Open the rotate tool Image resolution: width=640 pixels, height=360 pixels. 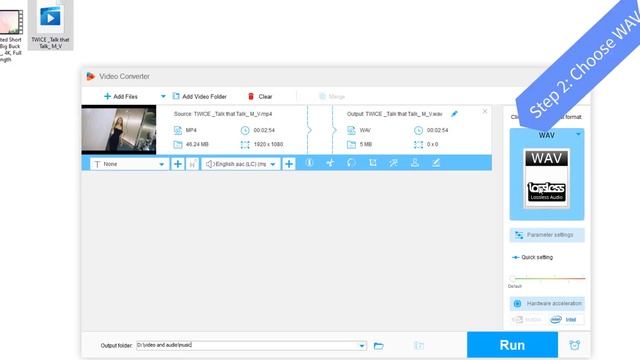[x=351, y=163]
